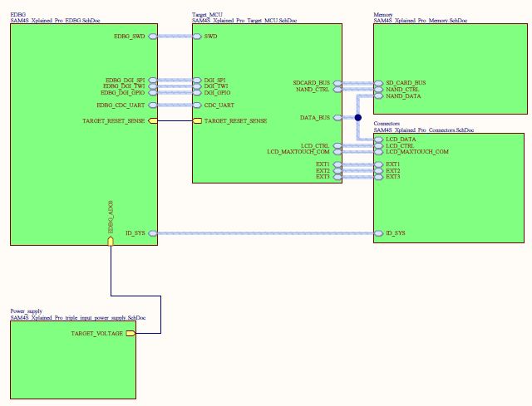
Task: Select the LCD_MAXTOUCH_COM port on Target_MCU
Action: [337, 152]
